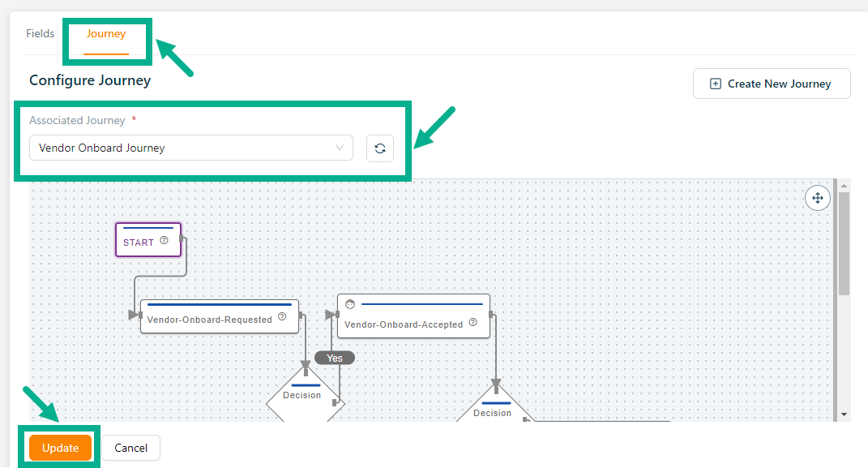Click the Yes connector label
The image size is (868, 468).
pyautogui.click(x=334, y=358)
